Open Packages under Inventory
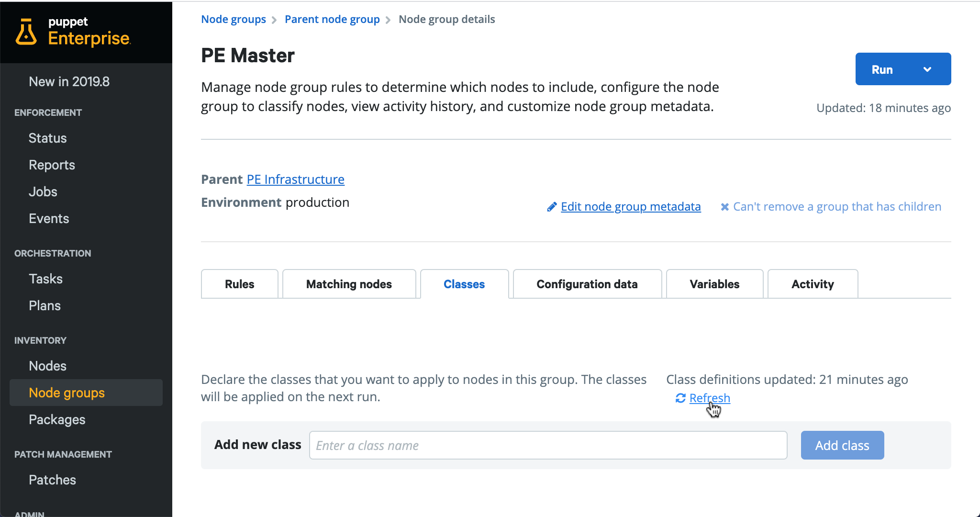The height and width of the screenshot is (517, 980). (x=57, y=419)
